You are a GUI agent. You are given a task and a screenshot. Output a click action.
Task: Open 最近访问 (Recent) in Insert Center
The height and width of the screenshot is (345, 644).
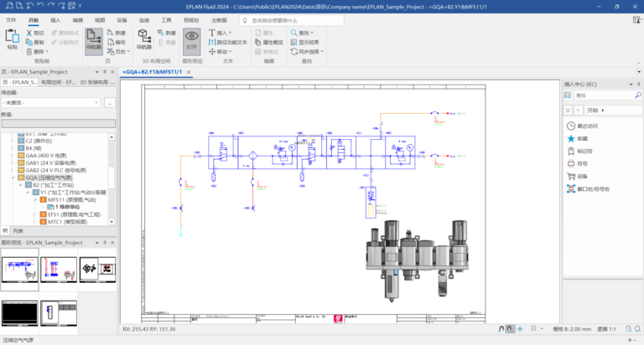coord(583,126)
